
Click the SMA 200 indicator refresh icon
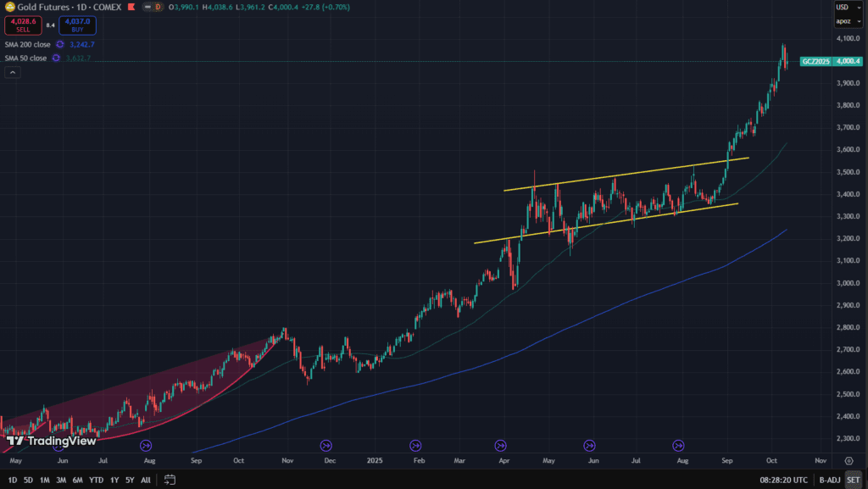60,44
